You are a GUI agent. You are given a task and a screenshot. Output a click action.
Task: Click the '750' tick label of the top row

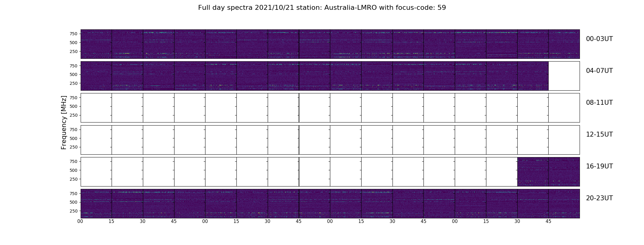click(73, 34)
